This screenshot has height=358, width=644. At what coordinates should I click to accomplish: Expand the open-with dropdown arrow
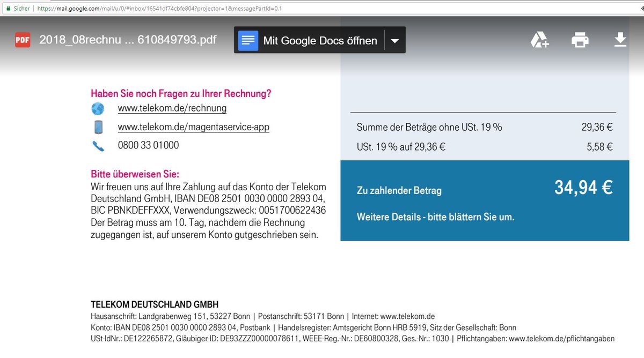tap(395, 41)
